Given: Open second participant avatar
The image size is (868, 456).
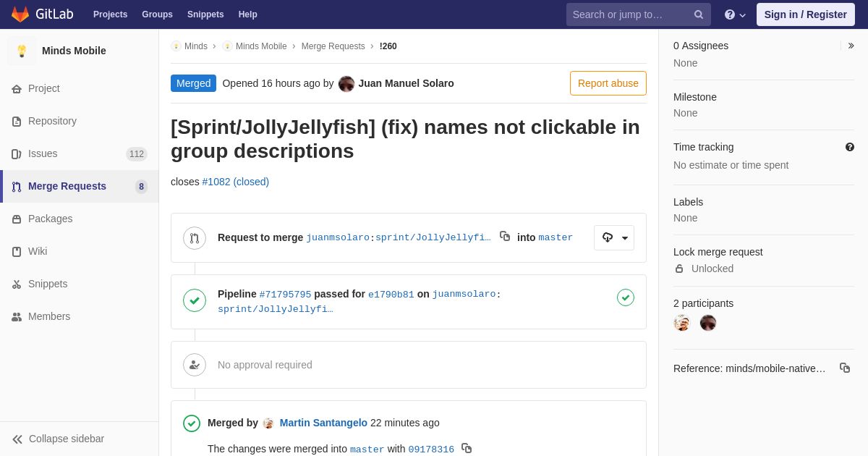Looking at the screenshot, I should point(708,323).
